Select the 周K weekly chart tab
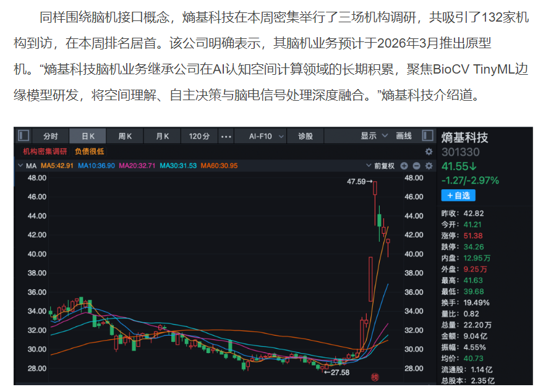551x392 pixels. [x=126, y=136]
